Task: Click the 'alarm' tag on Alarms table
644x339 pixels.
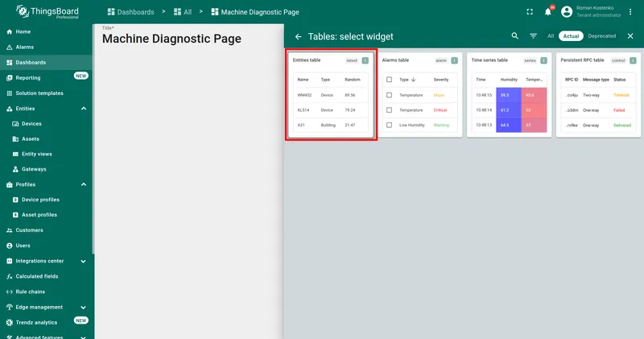Action: [x=441, y=60]
